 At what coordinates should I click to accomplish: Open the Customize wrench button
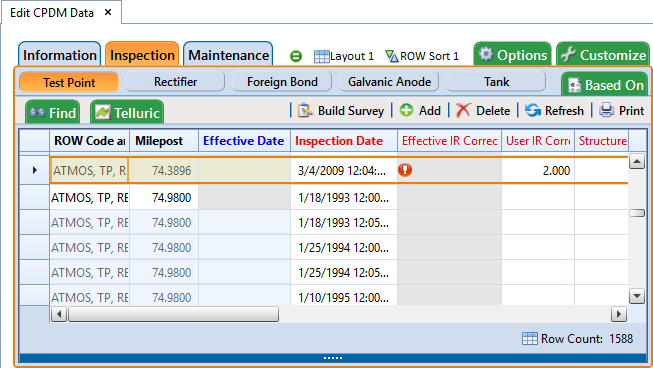click(x=603, y=54)
